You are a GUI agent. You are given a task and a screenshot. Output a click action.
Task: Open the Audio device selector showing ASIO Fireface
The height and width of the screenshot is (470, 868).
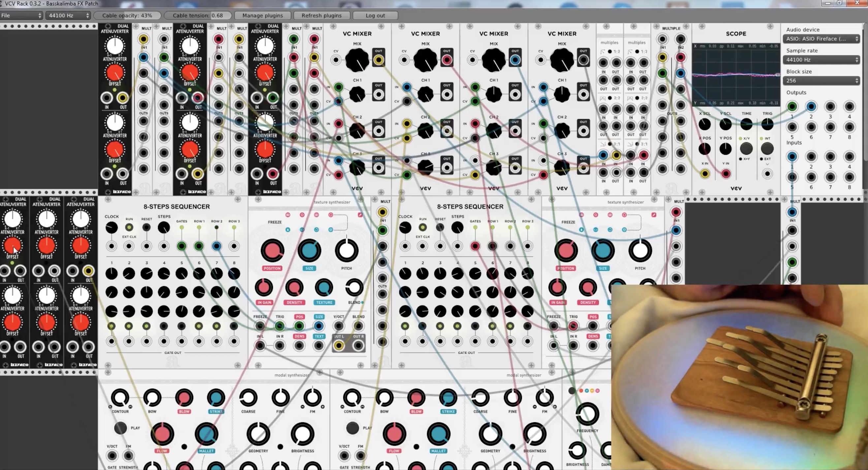pyautogui.click(x=821, y=38)
